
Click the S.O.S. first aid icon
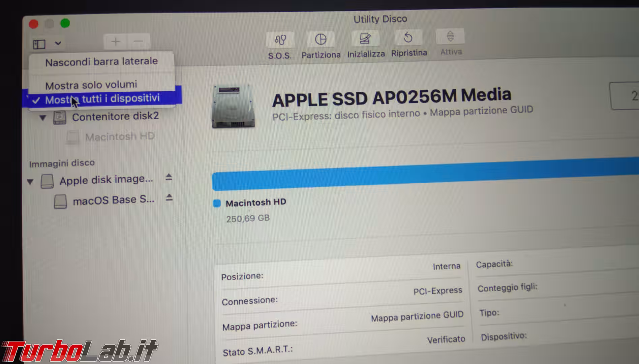tap(280, 40)
